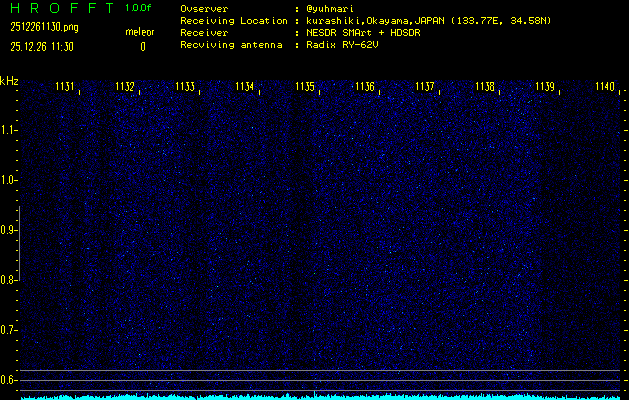Click the 1140 time marker
629x400 pixels.
point(604,87)
